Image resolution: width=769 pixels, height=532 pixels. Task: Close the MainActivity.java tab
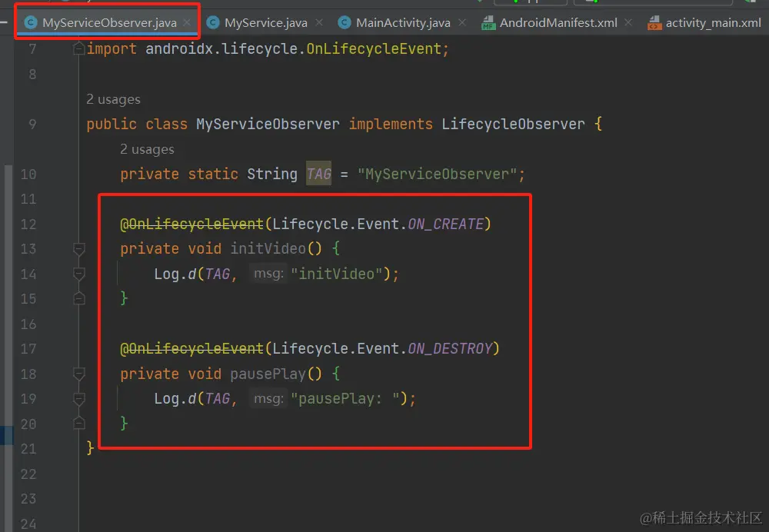point(462,22)
